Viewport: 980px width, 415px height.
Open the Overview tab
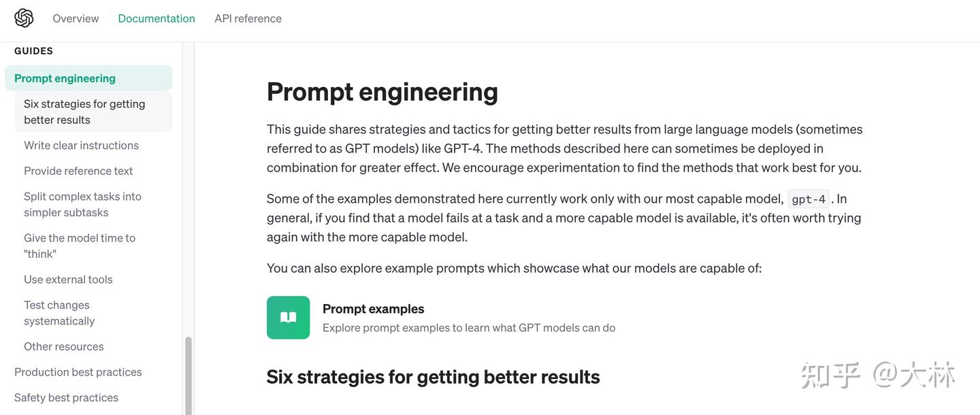click(76, 18)
